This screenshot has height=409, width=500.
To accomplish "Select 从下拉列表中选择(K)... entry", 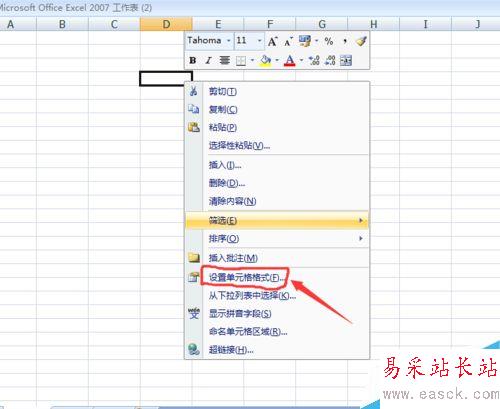I will coord(277,295).
